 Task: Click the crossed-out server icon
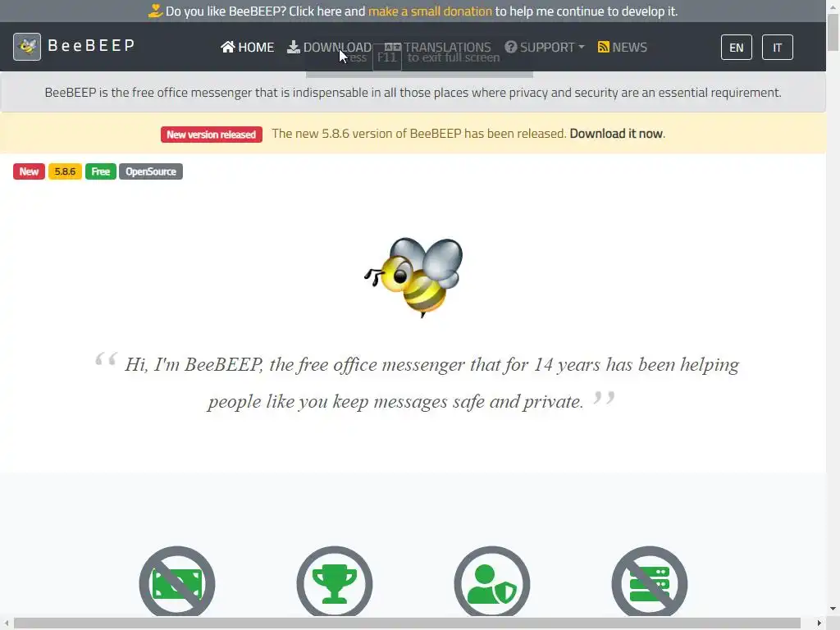pyautogui.click(x=650, y=583)
